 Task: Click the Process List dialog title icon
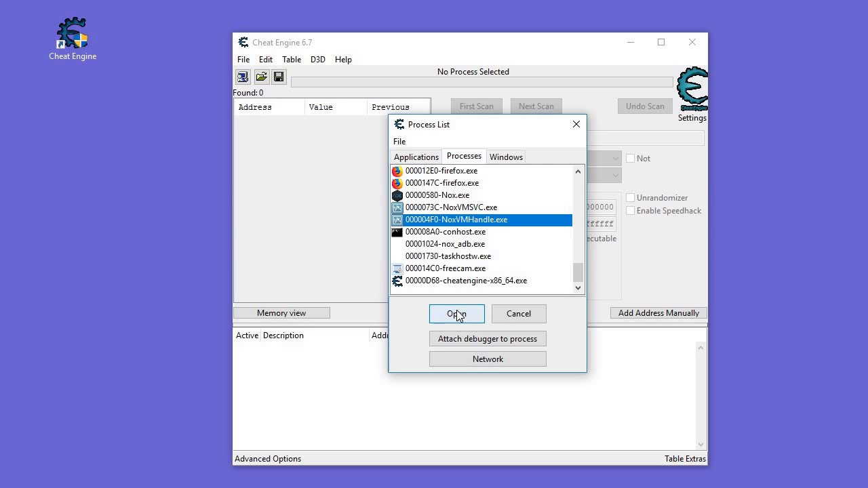tap(399, 125)
